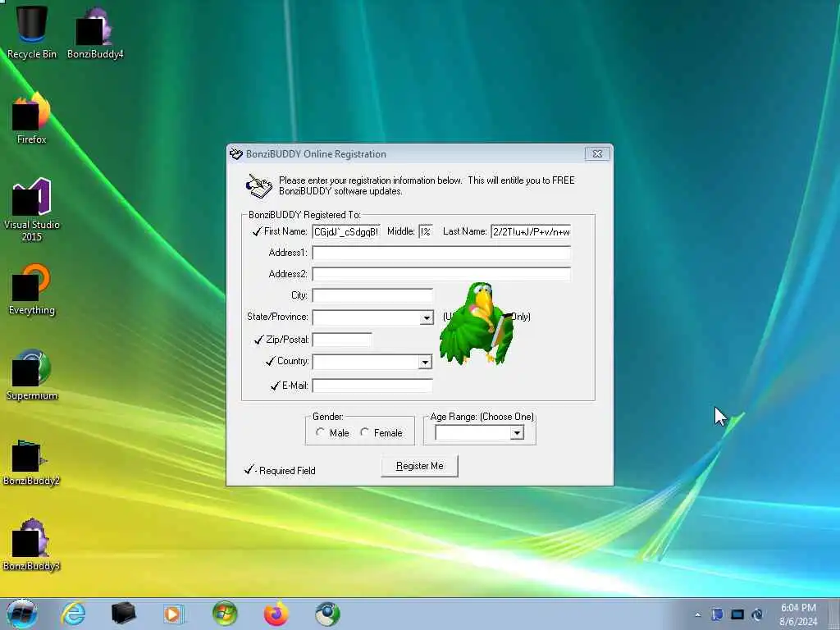Image resolution: width=840 pixels, height=630 pixels.
Task: Open the black box taskbar application
Action: point(123,614)
